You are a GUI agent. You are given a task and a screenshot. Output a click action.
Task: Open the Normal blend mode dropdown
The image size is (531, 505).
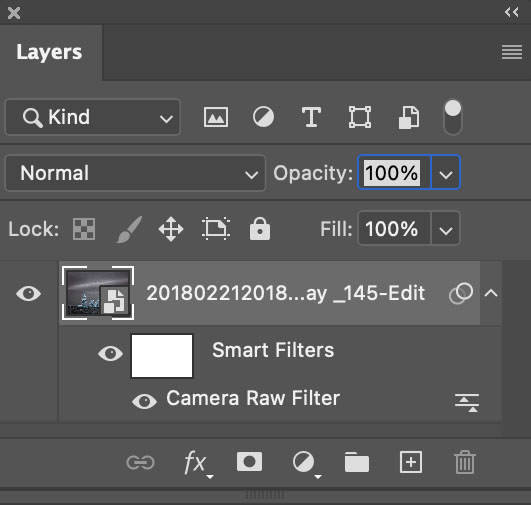click(x=135, y=173)
